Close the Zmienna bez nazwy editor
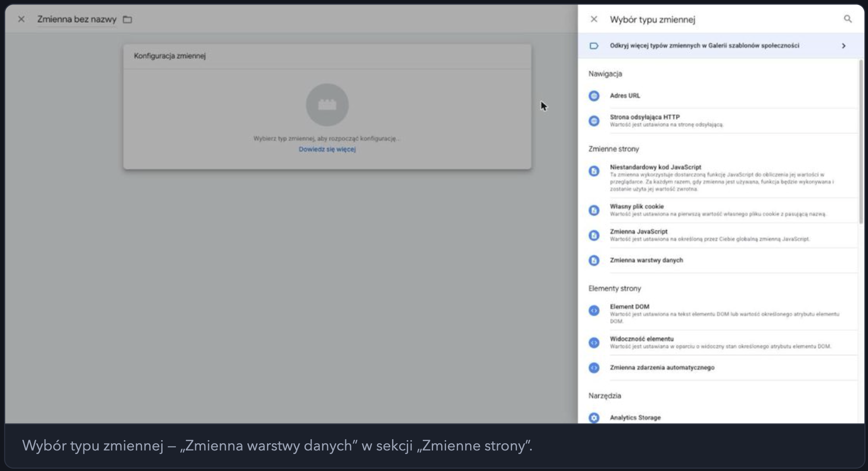This screenshot has height=471, width=868. [21, 19]
